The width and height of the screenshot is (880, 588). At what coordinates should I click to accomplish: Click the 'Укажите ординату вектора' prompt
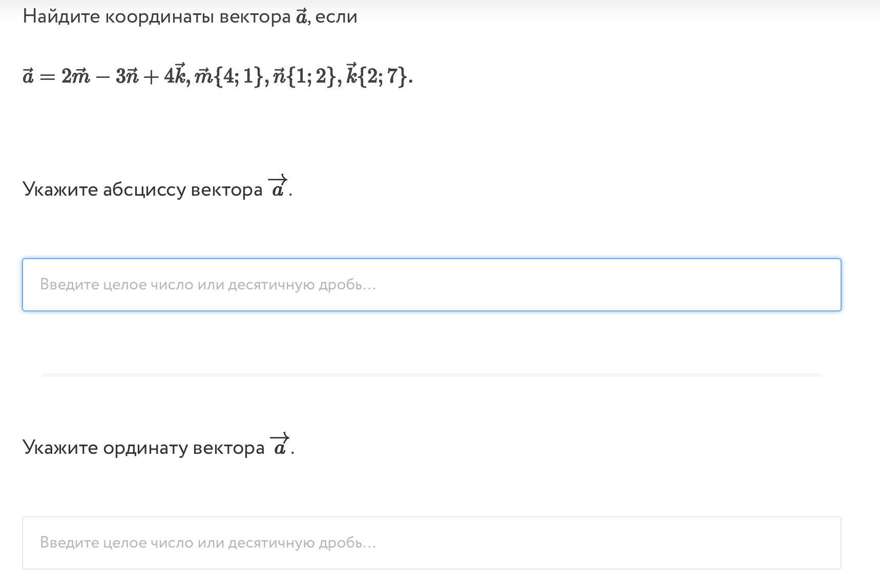click(143, 448)
